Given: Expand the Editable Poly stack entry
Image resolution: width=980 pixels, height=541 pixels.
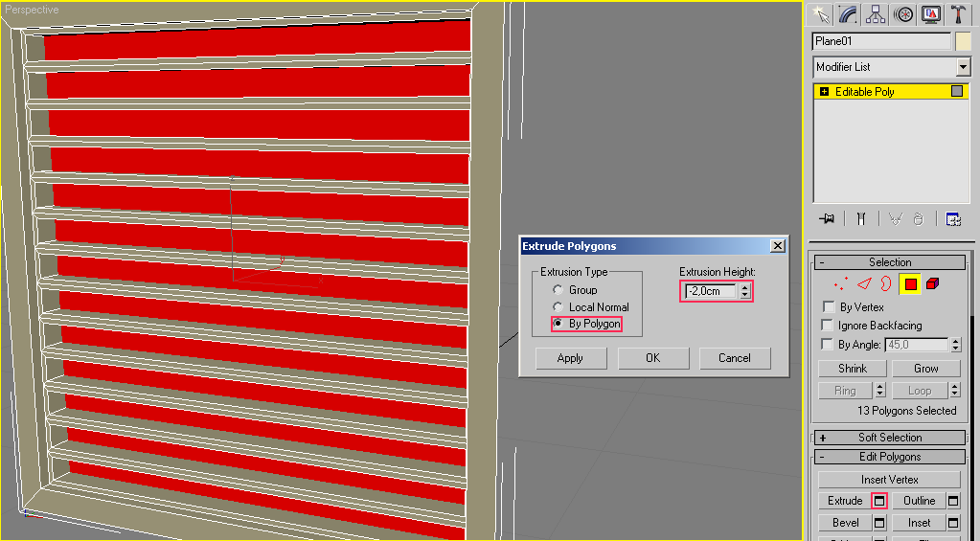Looking at the screenshot, I should pos(824,92).
